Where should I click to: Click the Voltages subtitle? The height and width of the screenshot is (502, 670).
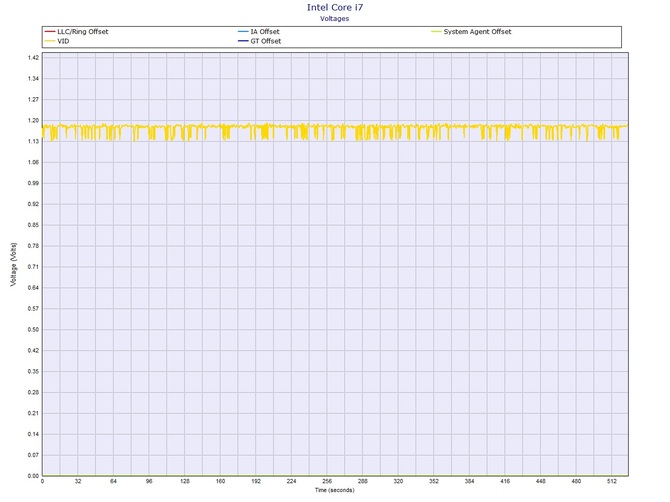tap(335, 19)
